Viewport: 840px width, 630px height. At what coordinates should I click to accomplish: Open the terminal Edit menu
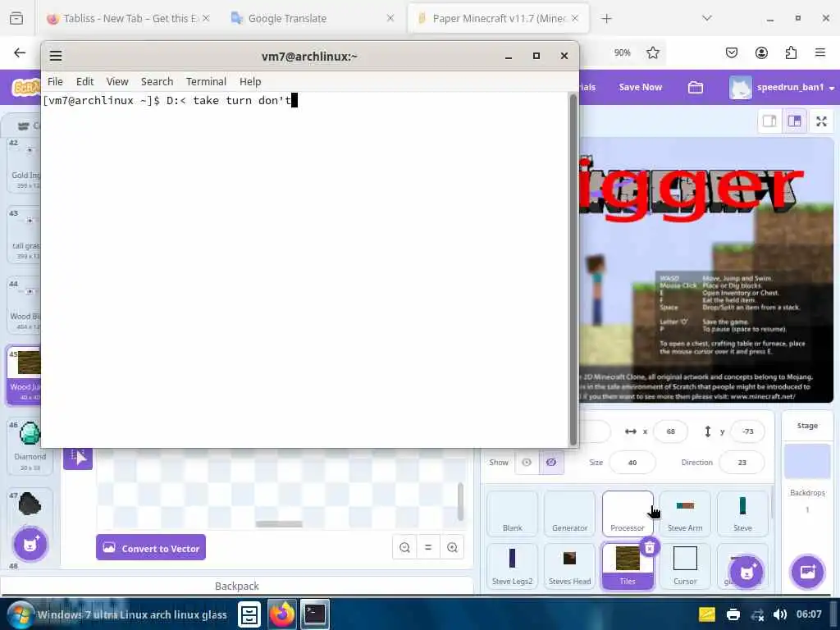pos(84,81)
